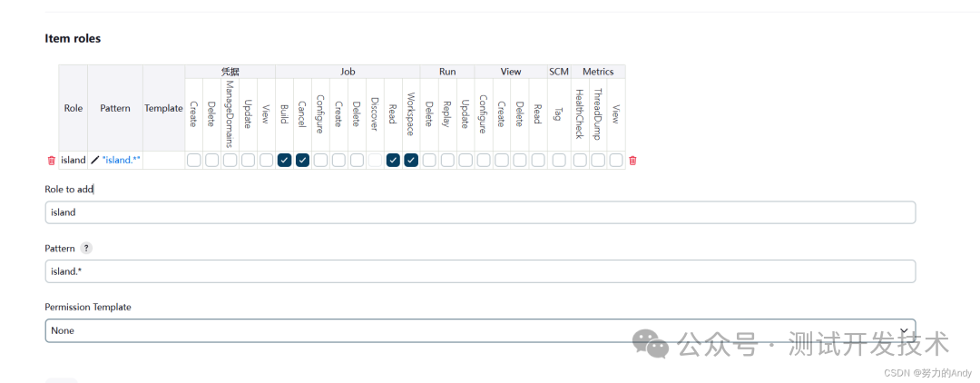Focus the Pattern input containing island.*
The height and width of the screenshot is (383, 980).
coord(480,271)
